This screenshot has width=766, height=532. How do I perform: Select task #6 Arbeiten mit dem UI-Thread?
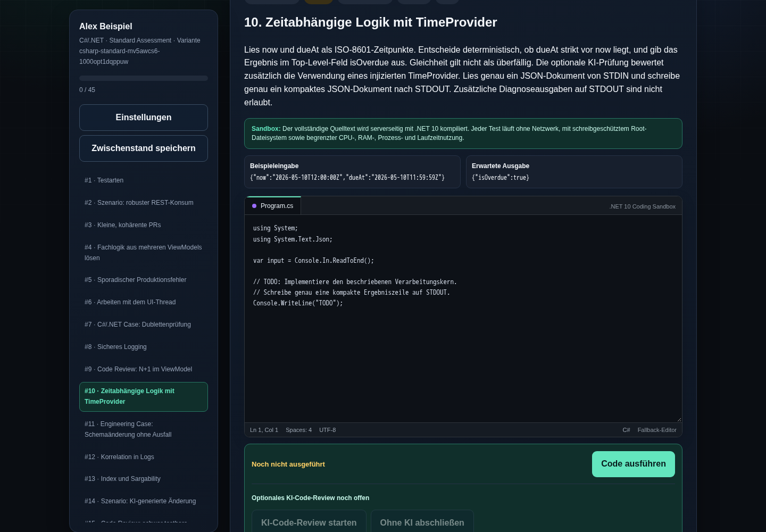point(144,302)
